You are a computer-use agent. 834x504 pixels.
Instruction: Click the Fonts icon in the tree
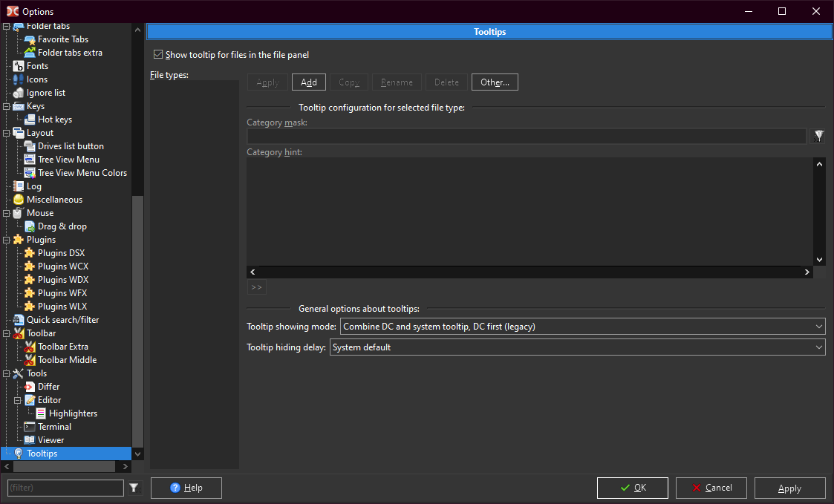(19, 66)
